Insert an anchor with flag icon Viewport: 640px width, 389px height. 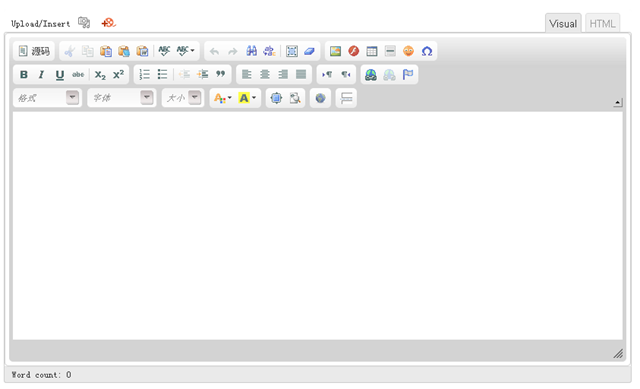pos(408,74)
